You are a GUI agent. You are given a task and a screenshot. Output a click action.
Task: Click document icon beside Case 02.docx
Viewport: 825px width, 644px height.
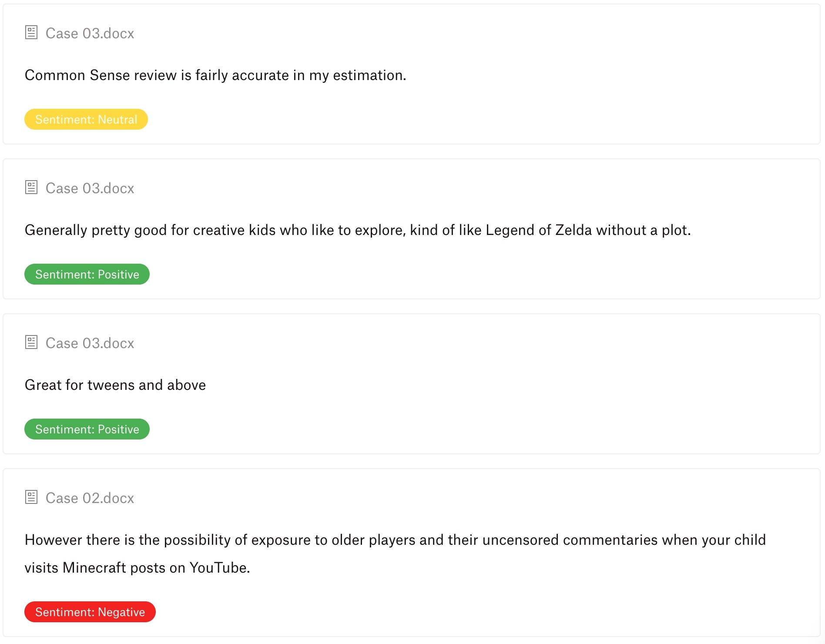(x=31, y=497)
